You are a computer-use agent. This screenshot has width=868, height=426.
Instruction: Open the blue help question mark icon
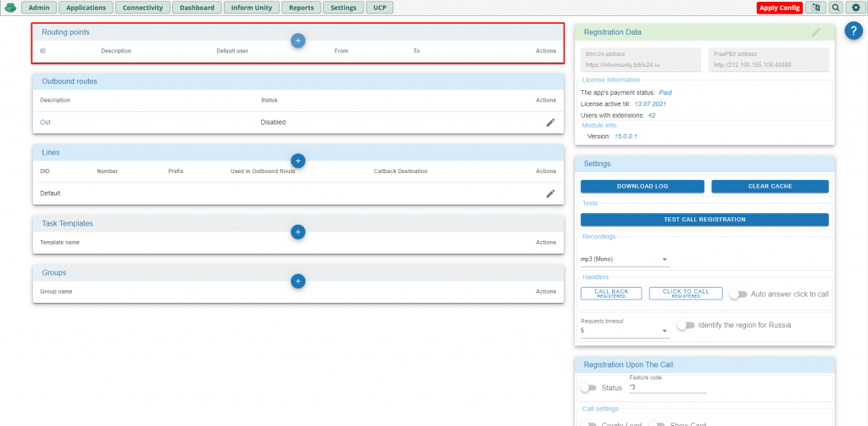(x=854, y=31)
